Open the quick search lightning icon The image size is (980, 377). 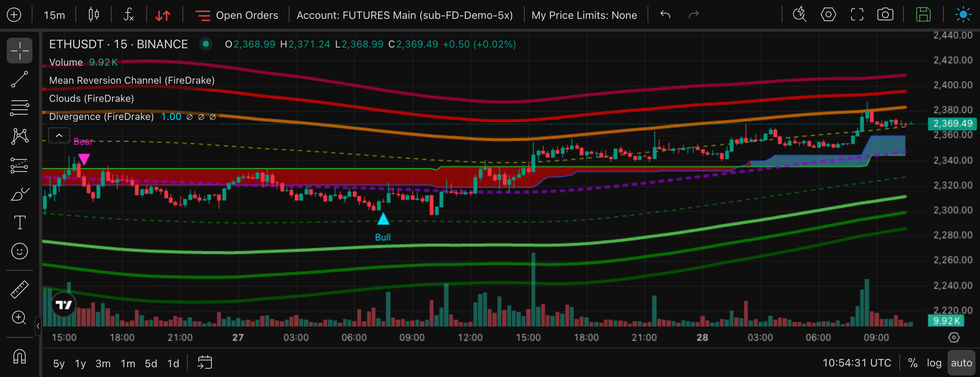pos(799,15)
